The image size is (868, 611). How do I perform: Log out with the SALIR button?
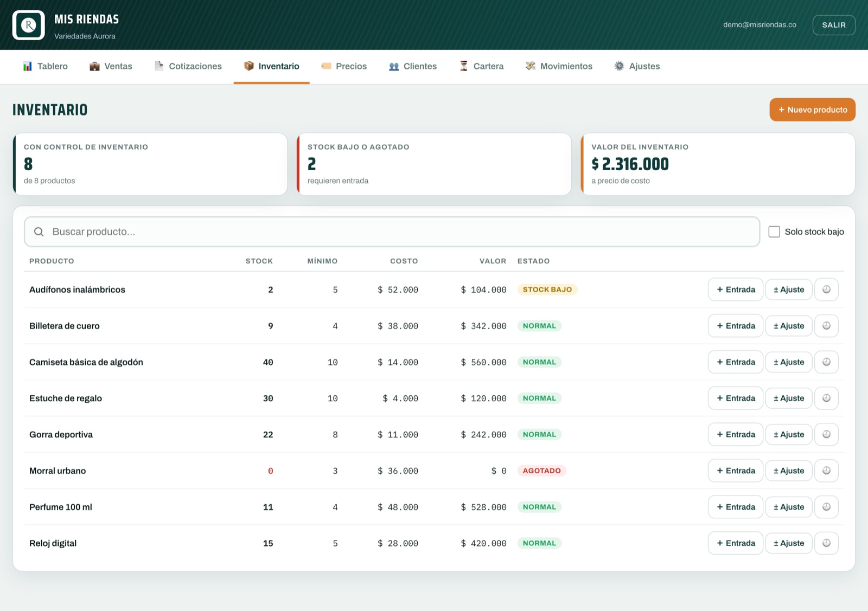(834, 25)
